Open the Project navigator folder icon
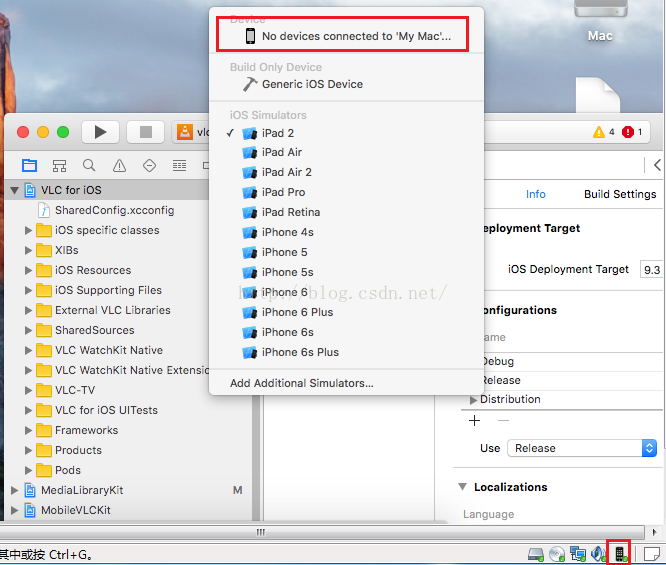 (x=29, y=165)
